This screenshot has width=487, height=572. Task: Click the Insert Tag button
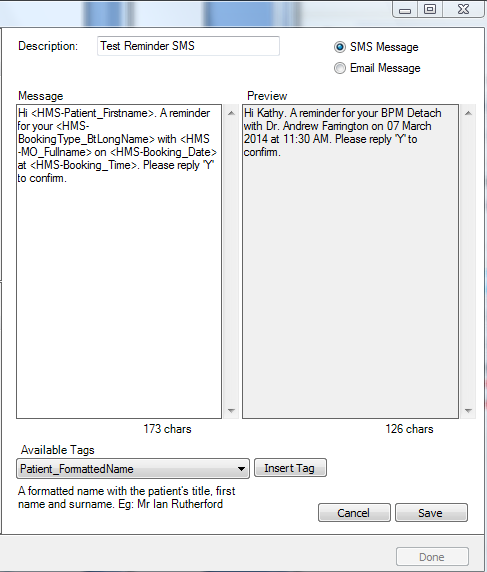click(x=290, y=468)
